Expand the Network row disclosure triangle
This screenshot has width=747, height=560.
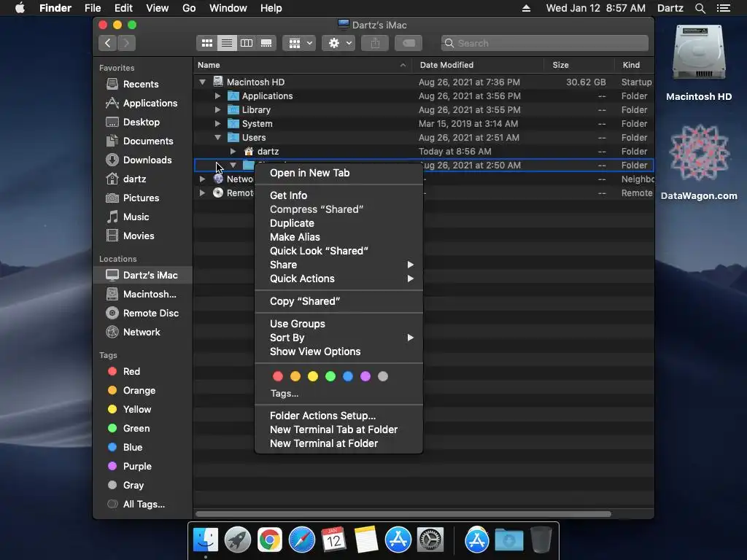coord(203,179)
